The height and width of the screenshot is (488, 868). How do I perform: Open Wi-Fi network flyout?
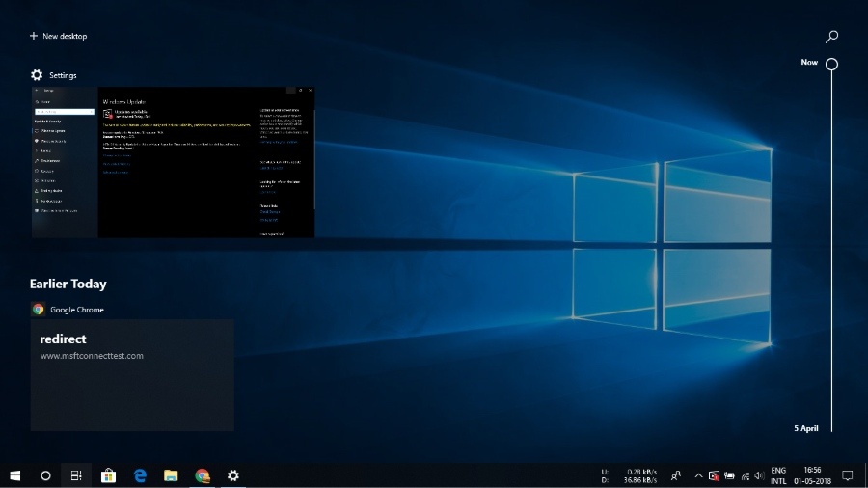[x=745, y=475]
